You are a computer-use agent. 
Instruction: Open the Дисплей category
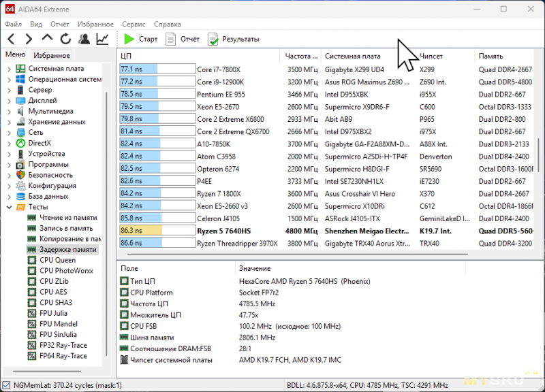click(x=42, y=100)
